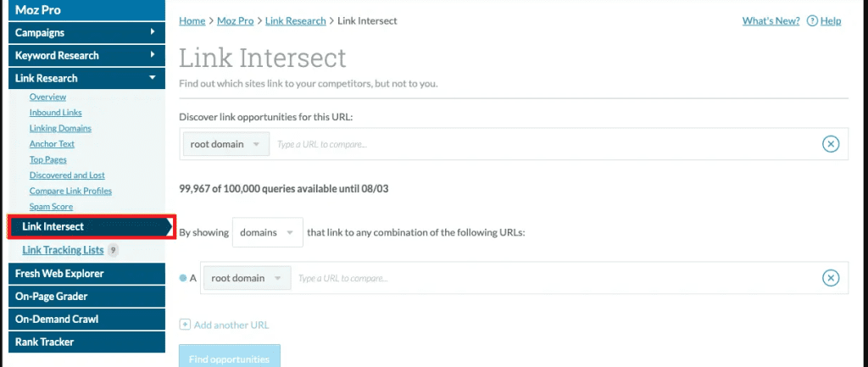868x367 pixels.
Task: Collapse the Link Research section
Action: pyautogui.click(x=153, y=78)
